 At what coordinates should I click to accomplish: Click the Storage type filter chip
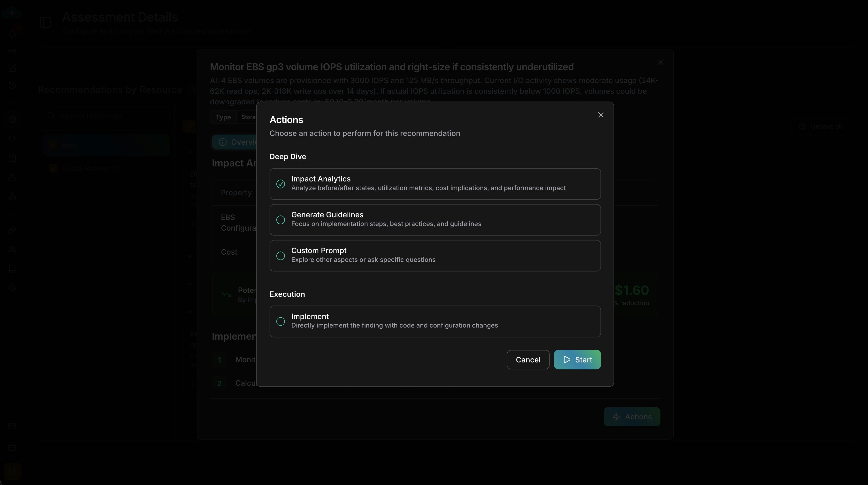click(249, 117)
